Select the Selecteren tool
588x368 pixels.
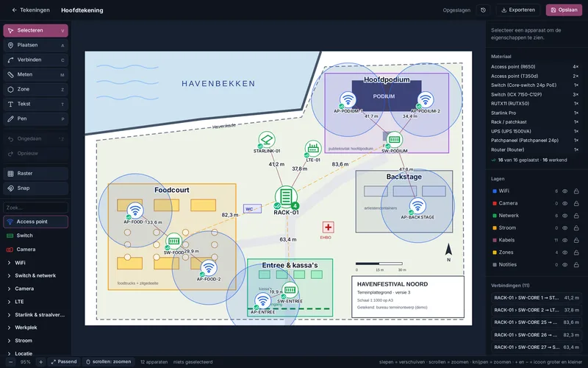[35, 30]
